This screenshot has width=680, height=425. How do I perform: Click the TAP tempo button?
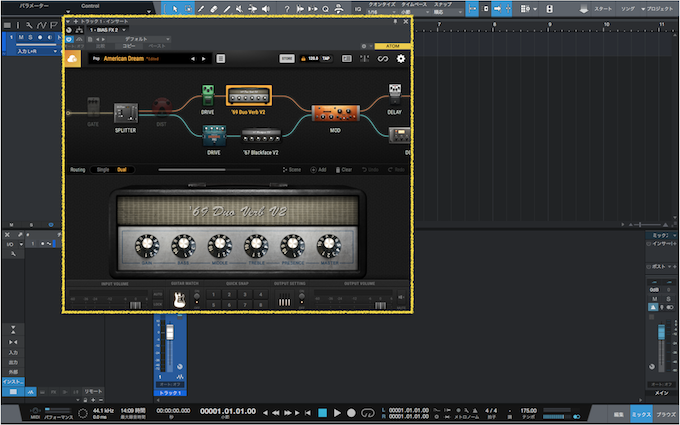coord(326,59)
